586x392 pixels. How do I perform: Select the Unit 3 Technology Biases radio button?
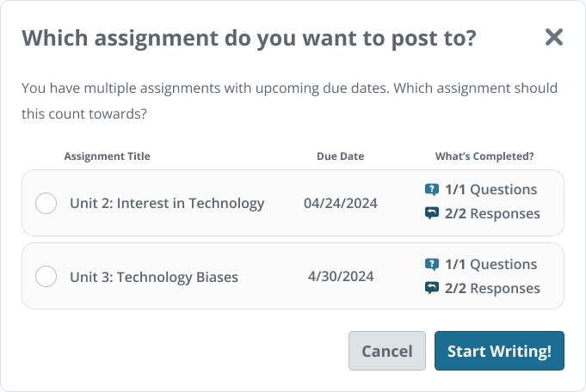point(46,276)
